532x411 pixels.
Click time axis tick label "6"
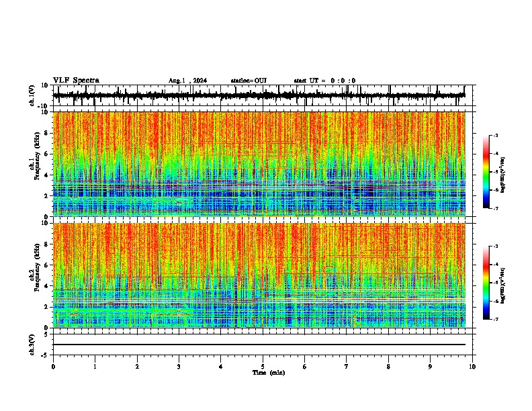point(305,367)
